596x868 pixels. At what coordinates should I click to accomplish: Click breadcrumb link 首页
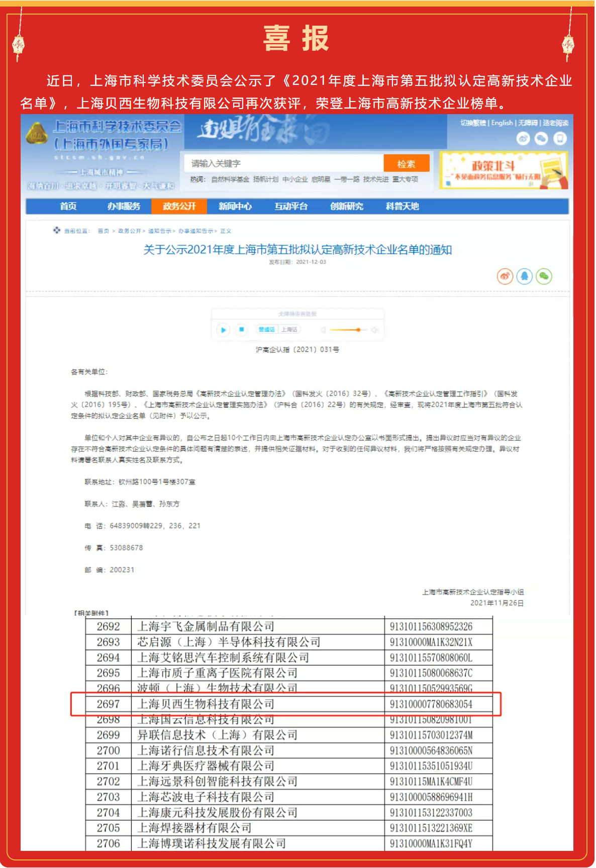[104, 231]
